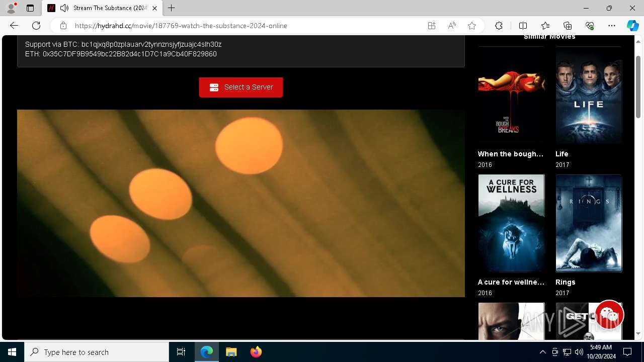The height and width of the screenshot is (362, 644).
Task: Go back to the previous page
Action: tap(14, 26)
